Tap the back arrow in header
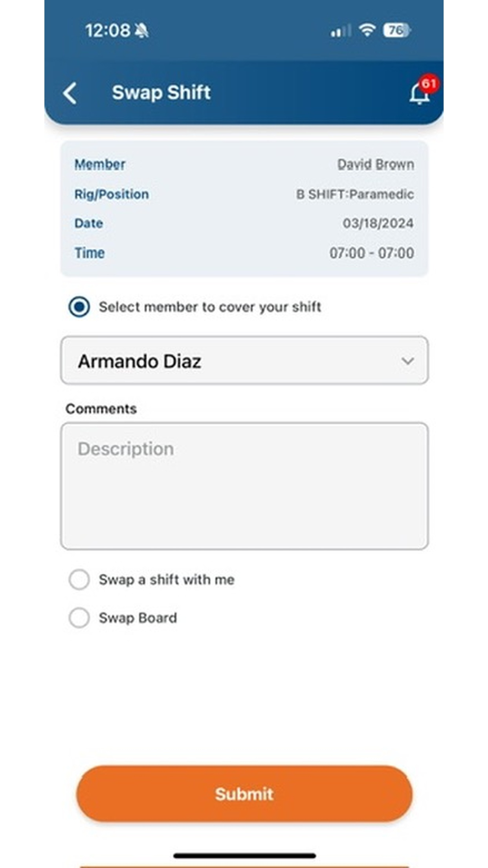The height and width of the screenshot is (868, 488). (x=70, y=93)
